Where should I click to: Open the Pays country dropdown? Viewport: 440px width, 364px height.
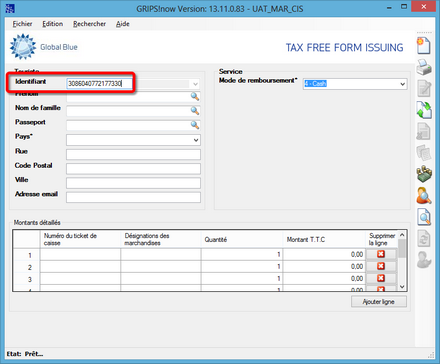click(x=196, y=140)
